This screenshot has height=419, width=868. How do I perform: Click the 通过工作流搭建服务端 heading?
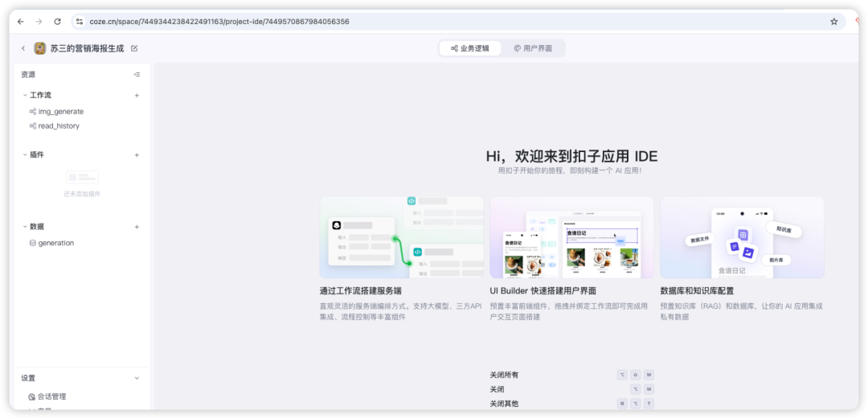click(x=360, y=291)
